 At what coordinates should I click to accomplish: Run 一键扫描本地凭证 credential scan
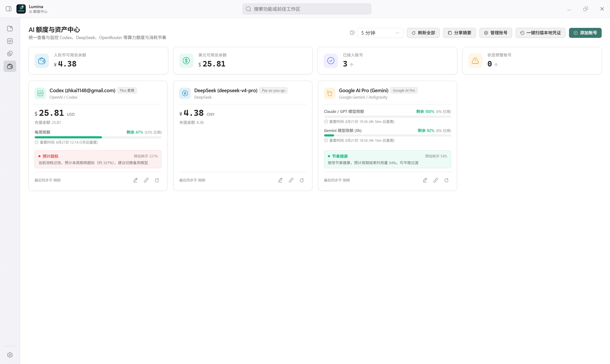(540, 33)
